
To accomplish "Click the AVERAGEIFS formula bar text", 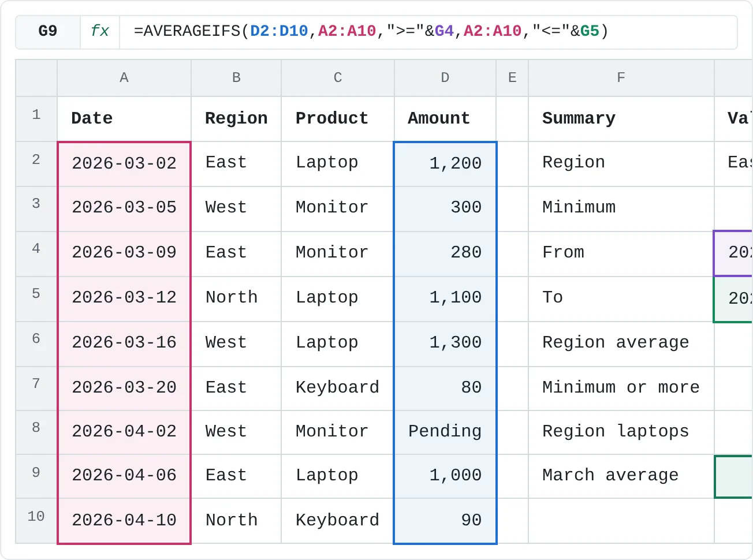I will click(371, 31).
